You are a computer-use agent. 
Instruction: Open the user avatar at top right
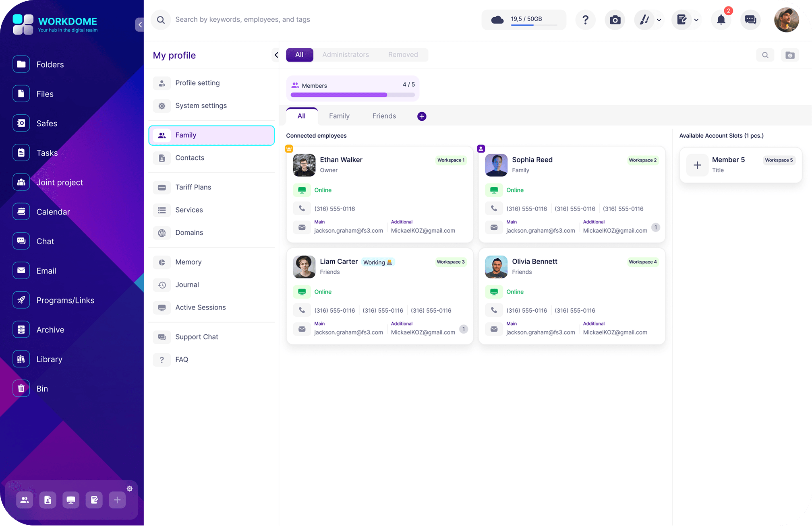tap(786, 20)
